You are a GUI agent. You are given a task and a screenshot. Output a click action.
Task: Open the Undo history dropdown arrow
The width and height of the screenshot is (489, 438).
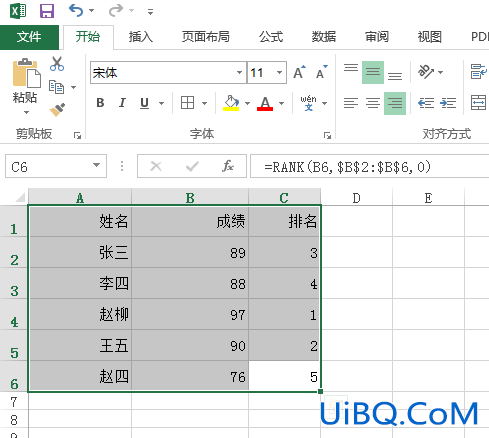coord(91,11)
